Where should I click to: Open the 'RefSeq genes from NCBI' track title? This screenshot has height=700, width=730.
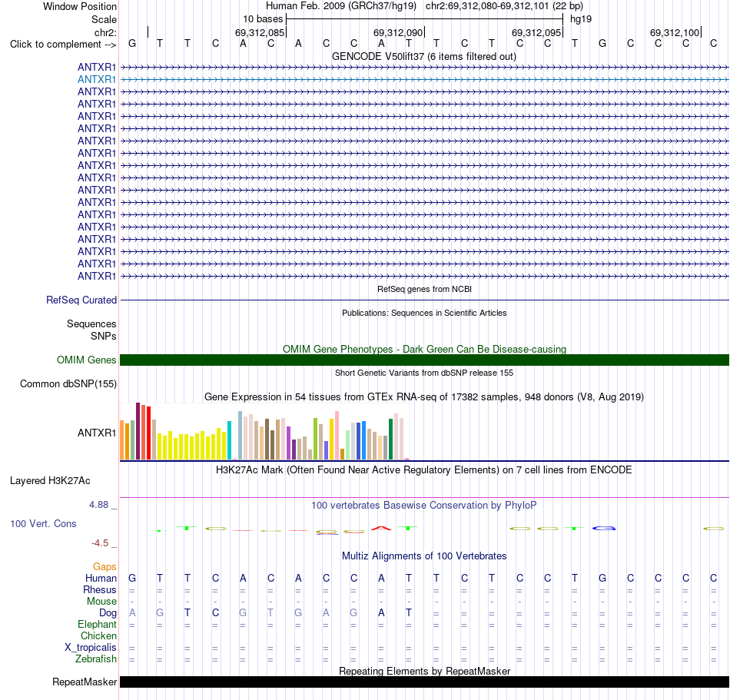424,289
